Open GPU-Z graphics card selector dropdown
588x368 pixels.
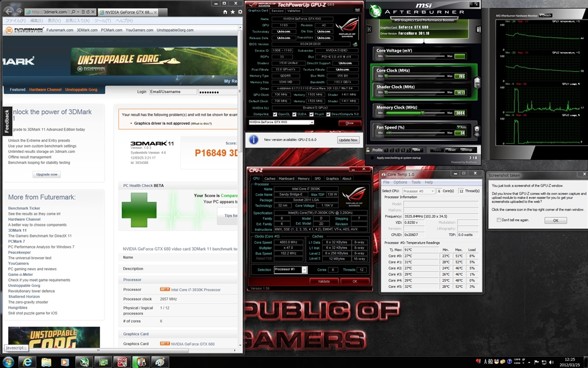(x=312, y=122)
